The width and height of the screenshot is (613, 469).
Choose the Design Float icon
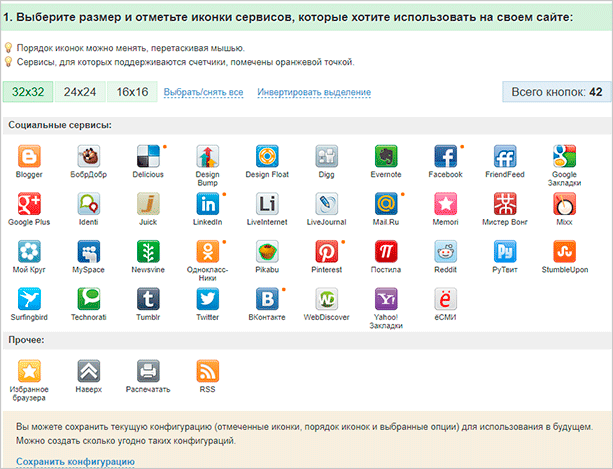(x=267, y=156)
